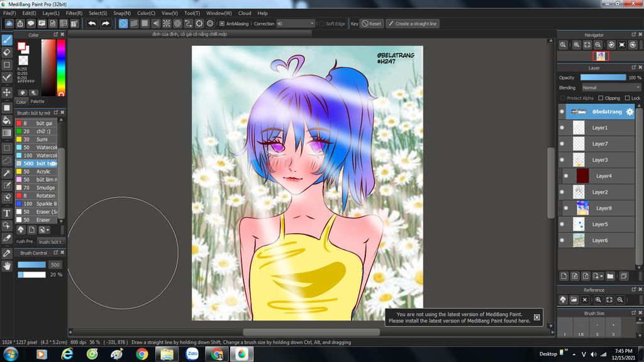Select the Acrylic brush
The image size is (644, 362).
36,172
